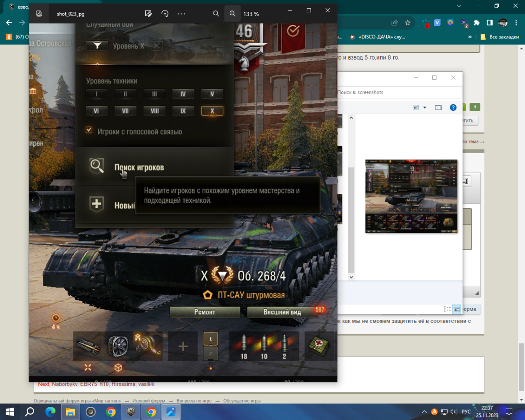Click World of Tanks taskbar icon
The image size is (525, 420).
pos(131,412)
